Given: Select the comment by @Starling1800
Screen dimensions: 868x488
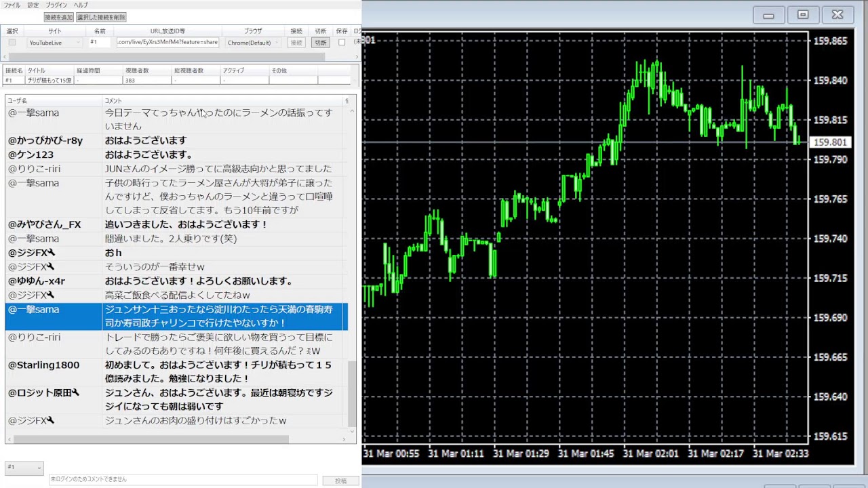Looking at the screenshot, I should 176,372.
